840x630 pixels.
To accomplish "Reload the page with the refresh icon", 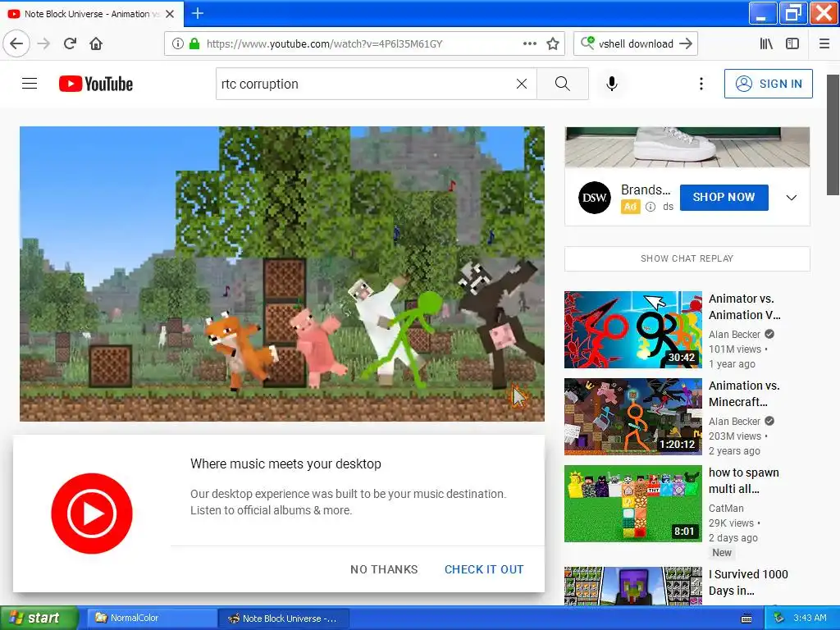I will point(70,43).
